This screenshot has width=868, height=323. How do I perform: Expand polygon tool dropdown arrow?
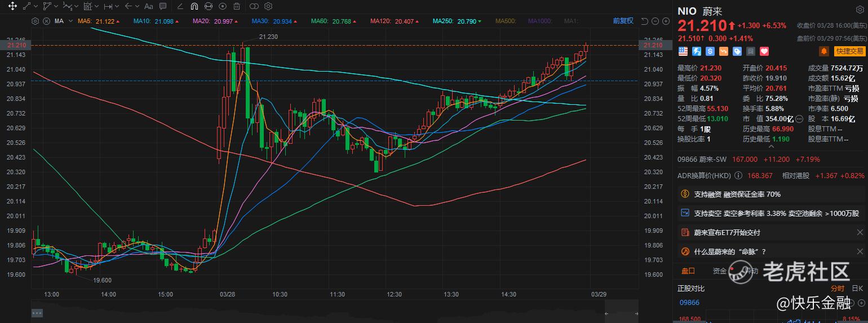pos(56,7)
